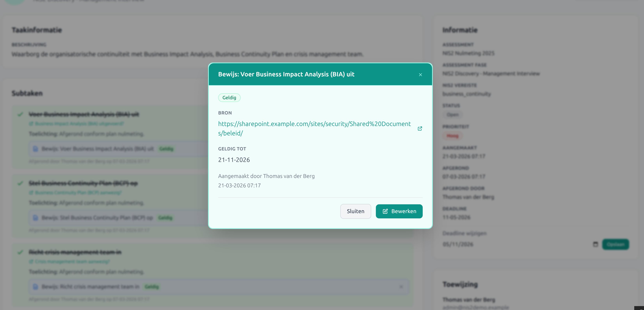The width and height of the screenshot is (644, 310).
Task: Open 'Crisis management team aanwezig?' question link
Action: [72, 262]
